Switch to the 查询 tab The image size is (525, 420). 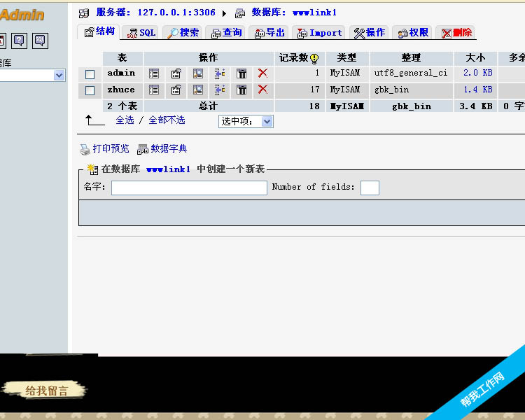pyautogui.click(x=225, y=33)
